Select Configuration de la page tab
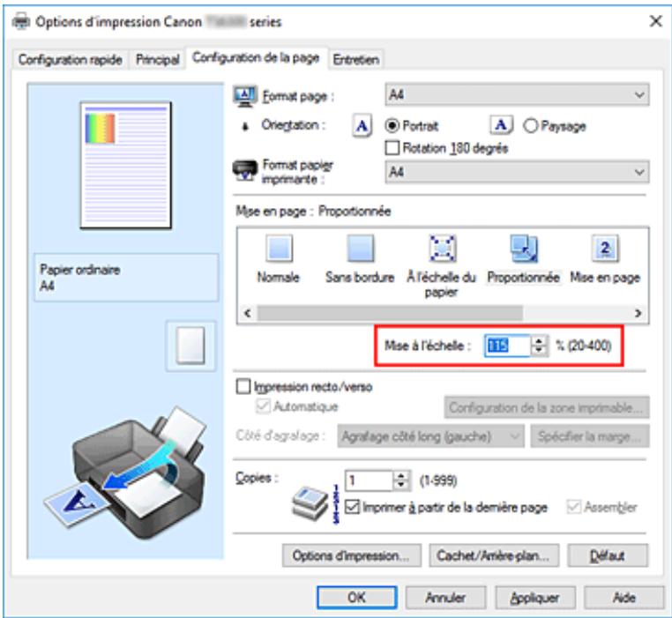Image resolution: width=672 pixels, height=618 pixels. coord(256,57)
